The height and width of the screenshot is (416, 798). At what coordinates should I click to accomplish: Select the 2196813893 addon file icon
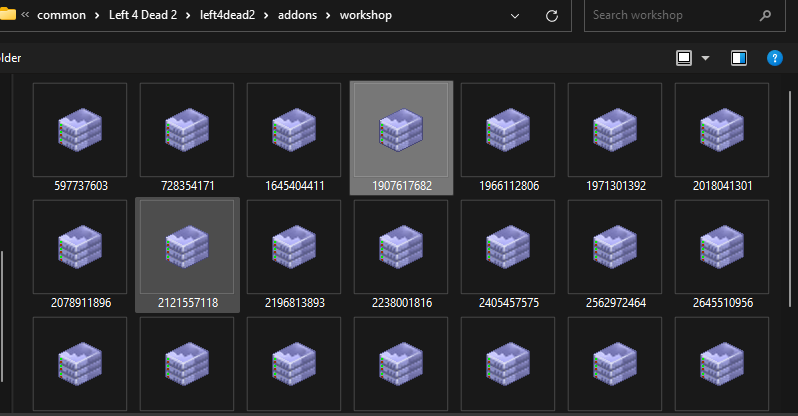294,247
